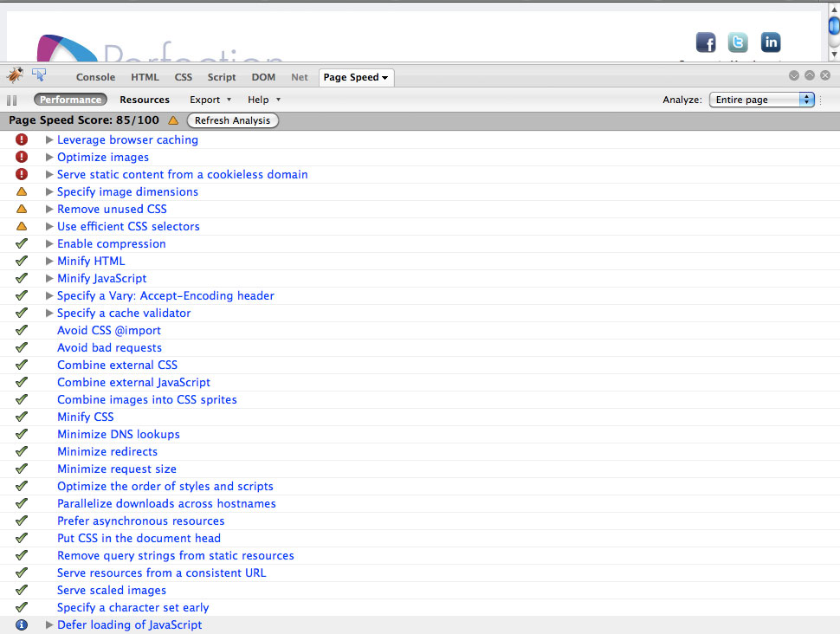Activate the element inspect tool icon
Screen dimensions: 840x634
[x=40, y=75]
